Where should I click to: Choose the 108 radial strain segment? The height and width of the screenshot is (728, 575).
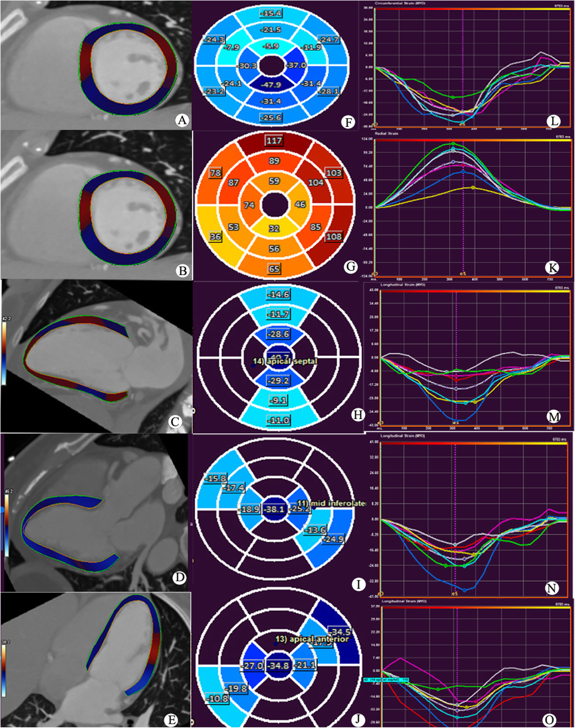pyautogui.click(x=334, y=236)
